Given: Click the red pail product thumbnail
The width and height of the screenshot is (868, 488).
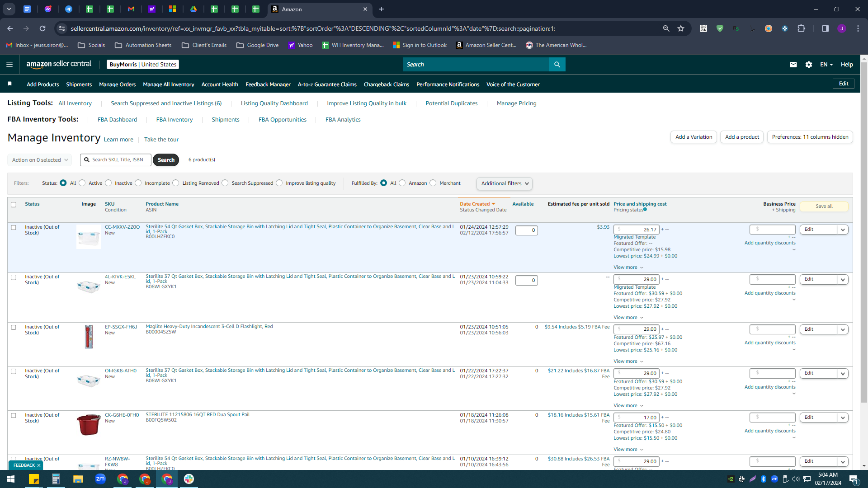Looking at the screenshot, I should tap(89, 425).
